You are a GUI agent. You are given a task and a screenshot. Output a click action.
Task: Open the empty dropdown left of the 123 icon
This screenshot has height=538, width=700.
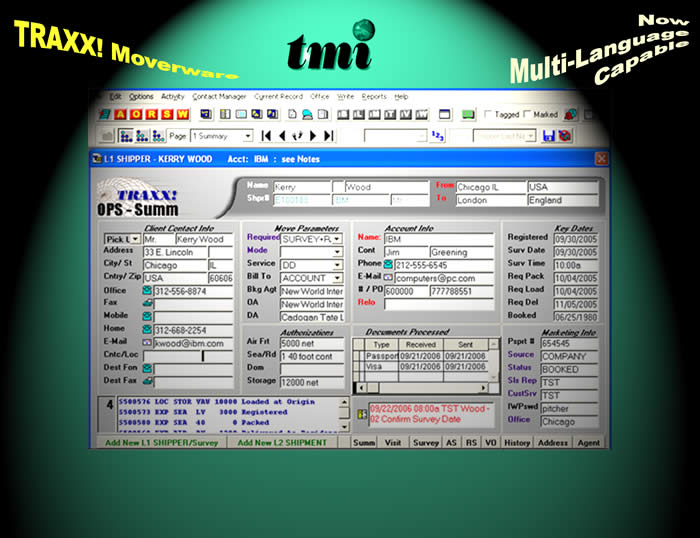coord(421,136)
